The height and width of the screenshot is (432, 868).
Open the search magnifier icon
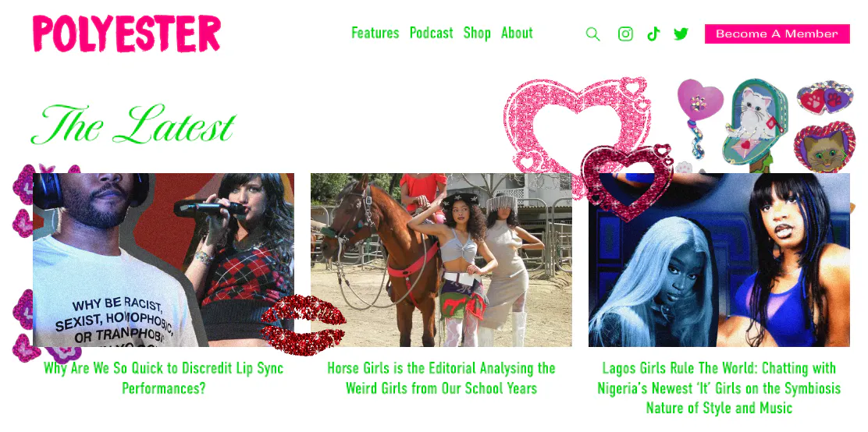click(x=593, y=34)
